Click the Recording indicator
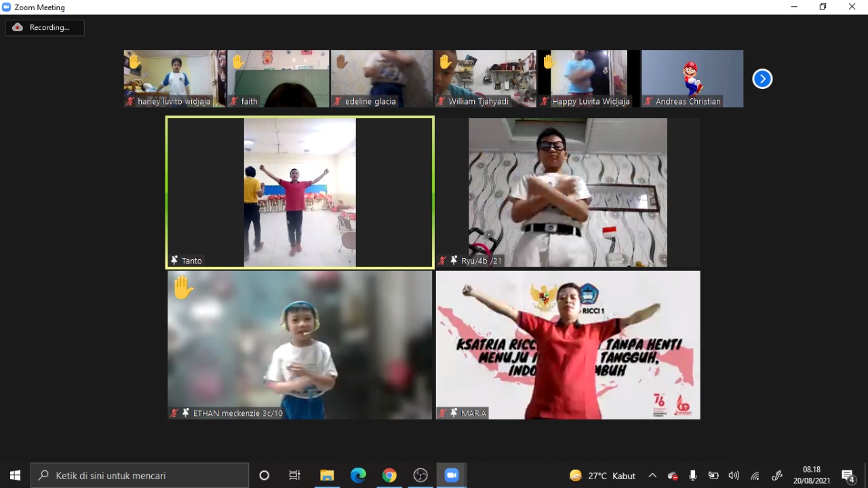 pos(45,28)
